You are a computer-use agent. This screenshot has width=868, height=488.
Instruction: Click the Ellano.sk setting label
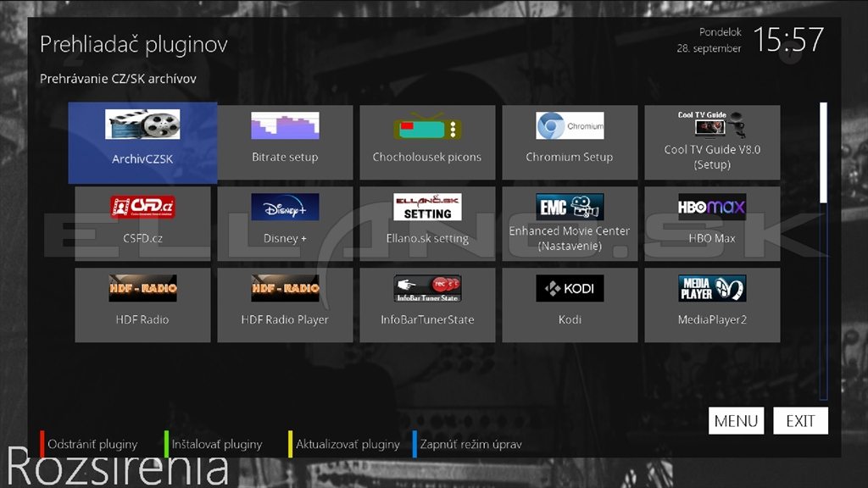click(427, 238)
